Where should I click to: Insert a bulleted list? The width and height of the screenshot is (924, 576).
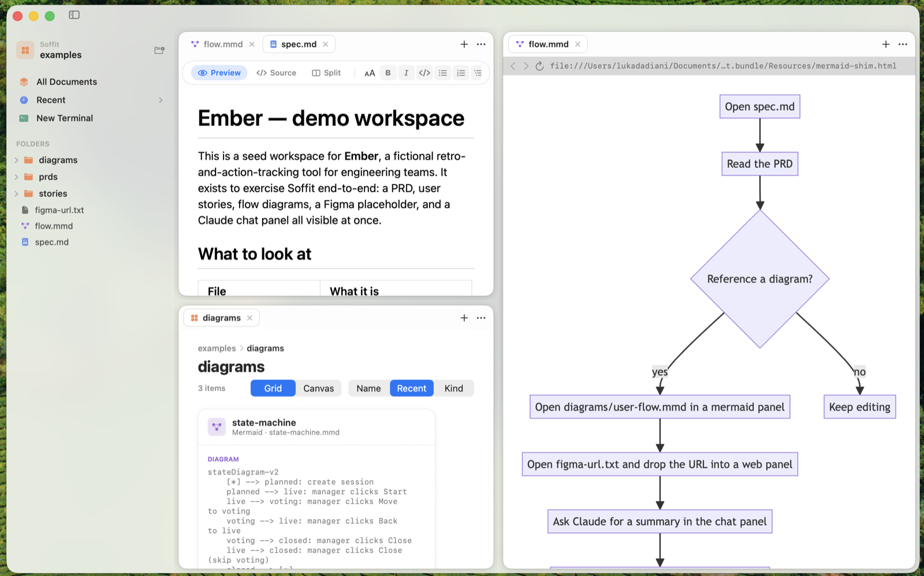(x=443, y=73)
